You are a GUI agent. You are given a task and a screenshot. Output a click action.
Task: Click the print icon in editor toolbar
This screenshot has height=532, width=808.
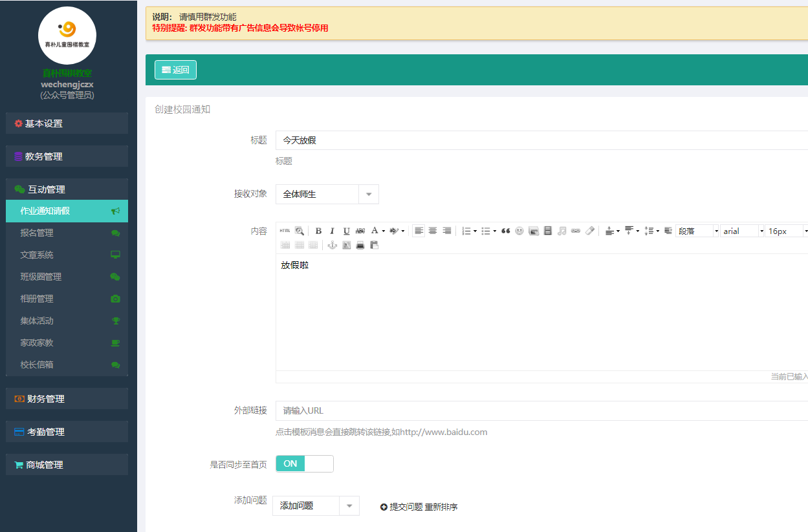(x=360, y=245)
